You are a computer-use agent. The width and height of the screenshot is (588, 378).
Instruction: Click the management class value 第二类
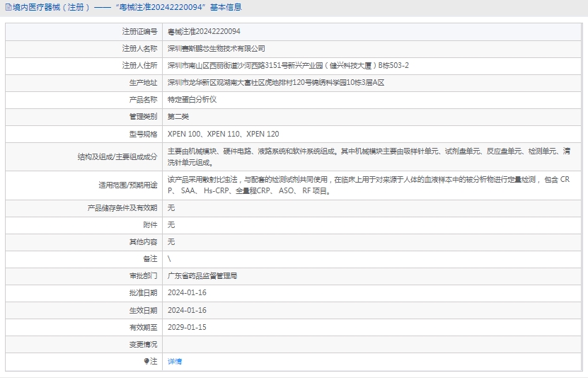coord(178,117)
